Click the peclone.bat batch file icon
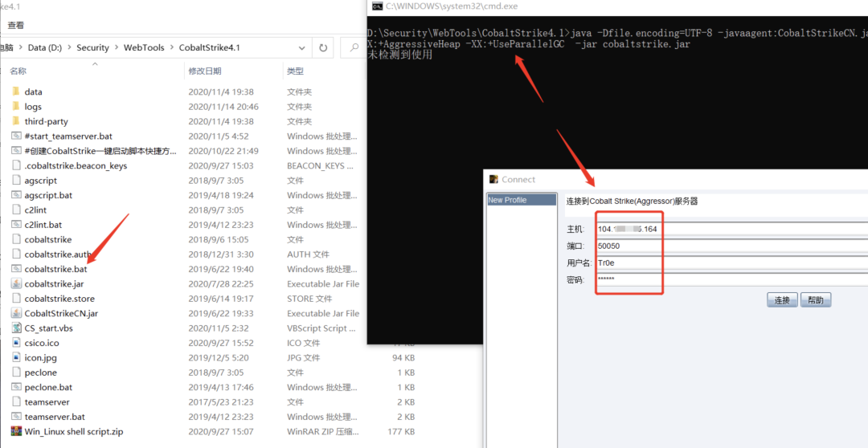The image size is (868, 448). 16,387
